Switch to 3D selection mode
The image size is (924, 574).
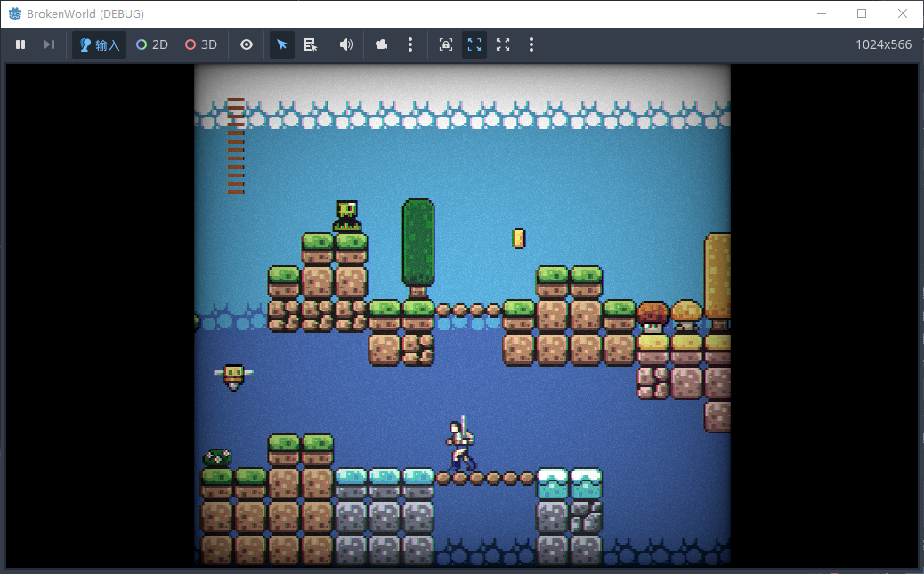click(x=201, y=44)
